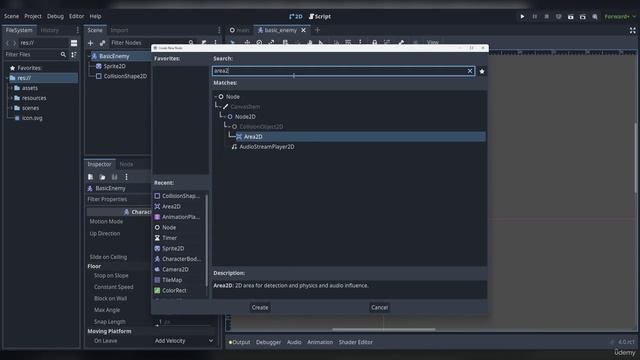This screenshot has width=640, height=360.
Task: Open the Forward+ renderer dropdown
Action: click(x=620, y=17)
